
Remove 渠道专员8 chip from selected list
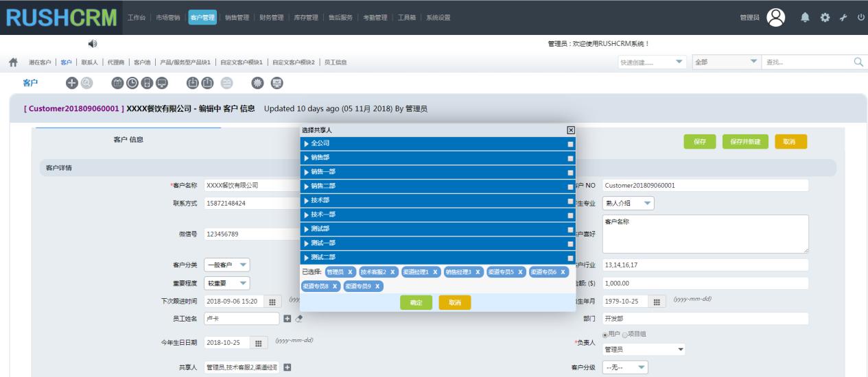tap(335, 286)
